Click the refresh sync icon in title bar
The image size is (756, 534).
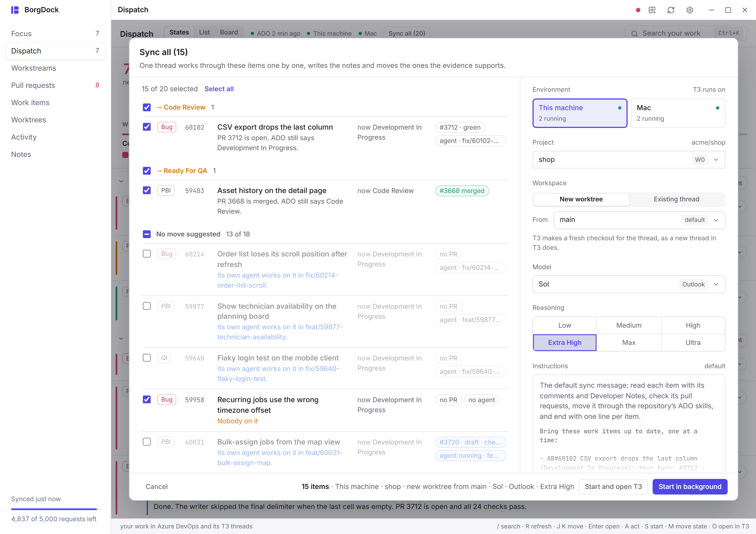[x=671, y=10]
